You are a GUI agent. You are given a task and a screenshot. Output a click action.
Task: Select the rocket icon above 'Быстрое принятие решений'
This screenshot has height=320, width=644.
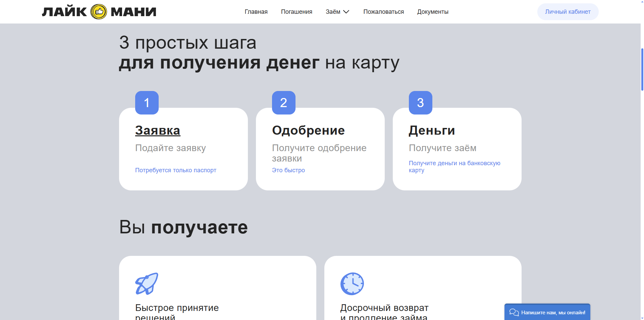[147, 283]
